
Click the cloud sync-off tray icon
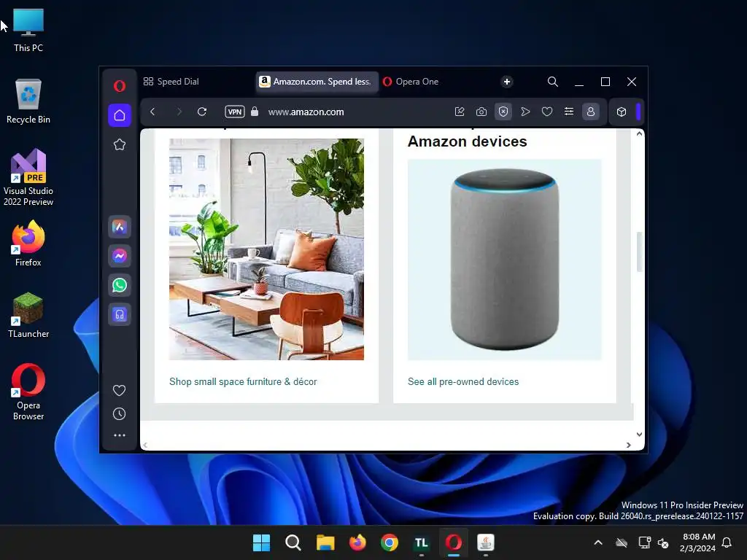pyautogui.click(x=622, y=542)
